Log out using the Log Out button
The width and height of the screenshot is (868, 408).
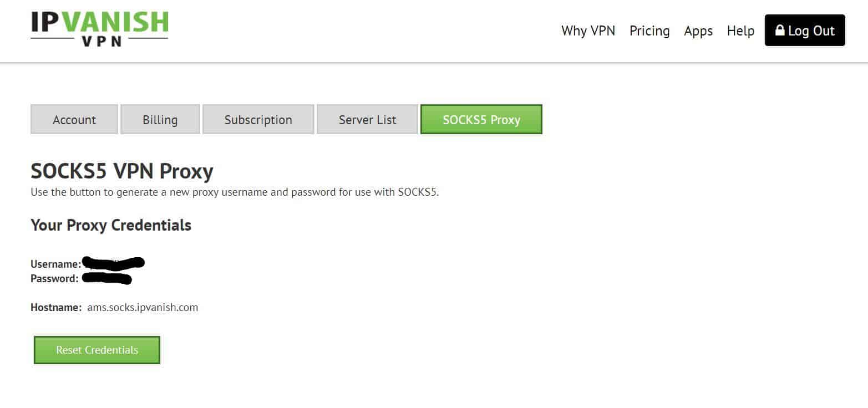805,30
